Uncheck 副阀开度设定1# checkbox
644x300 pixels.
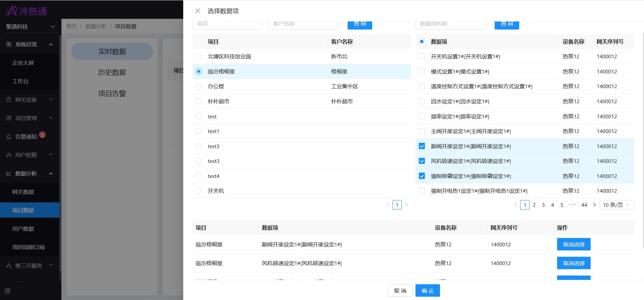(x=422, y=146)
